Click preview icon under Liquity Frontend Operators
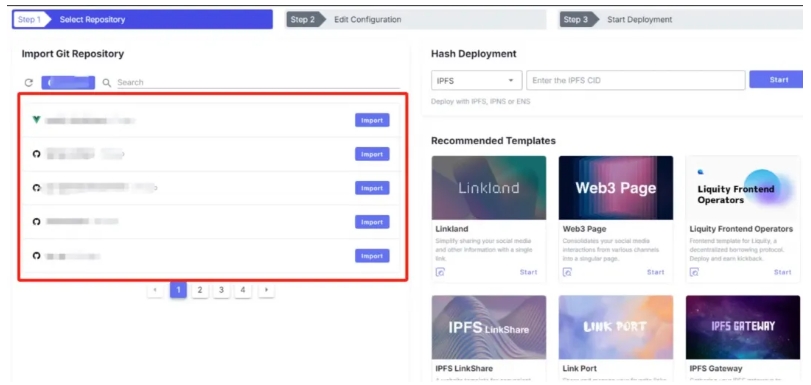The width and height of the screenshot is (811, 385). [695, 272]
